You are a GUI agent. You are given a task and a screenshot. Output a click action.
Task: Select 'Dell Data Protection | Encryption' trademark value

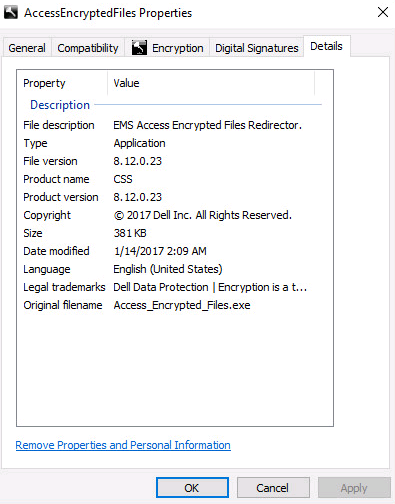point(210,287)
